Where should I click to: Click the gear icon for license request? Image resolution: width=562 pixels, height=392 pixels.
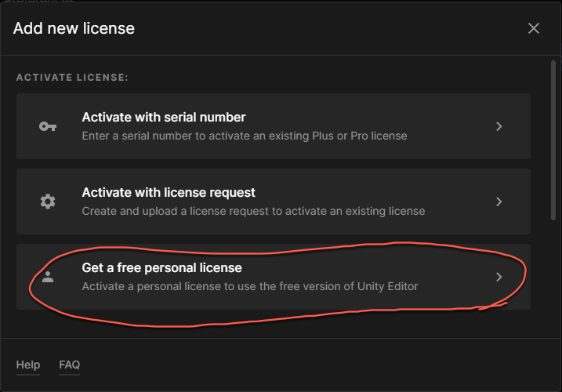(48, 201)
